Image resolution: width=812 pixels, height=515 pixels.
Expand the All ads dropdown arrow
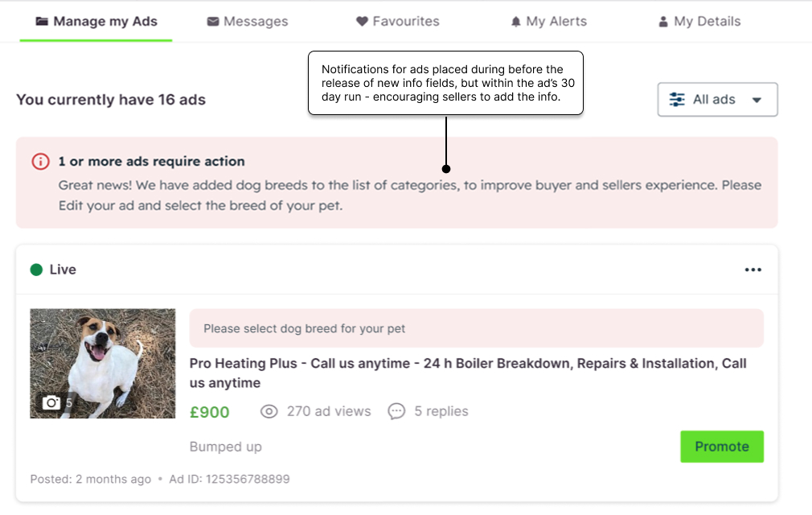tap(757, 101)
